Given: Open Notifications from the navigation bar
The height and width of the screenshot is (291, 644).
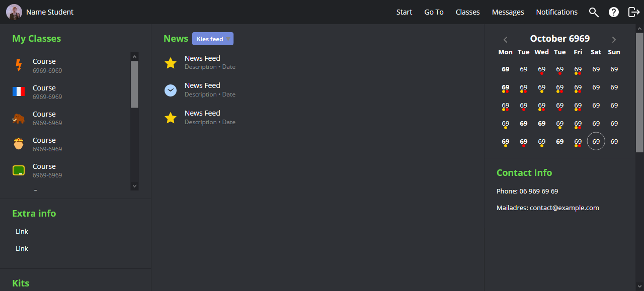Looking at the screenshot, I should [x=556, y=12].
